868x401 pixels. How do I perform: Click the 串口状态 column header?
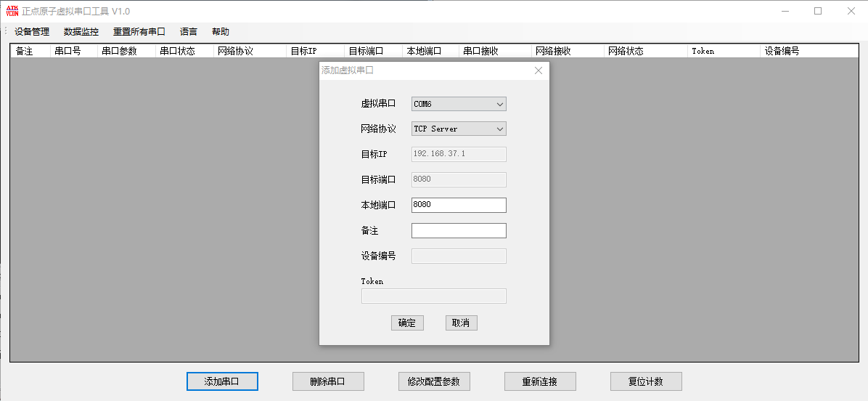click(x=184, y=51)
